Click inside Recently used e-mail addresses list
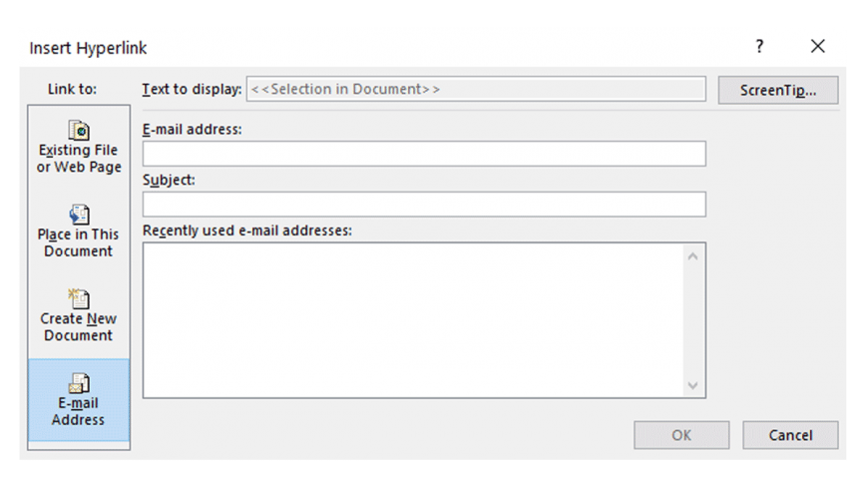The height and width of the screenshot is (488, 868). coord(413,320)
